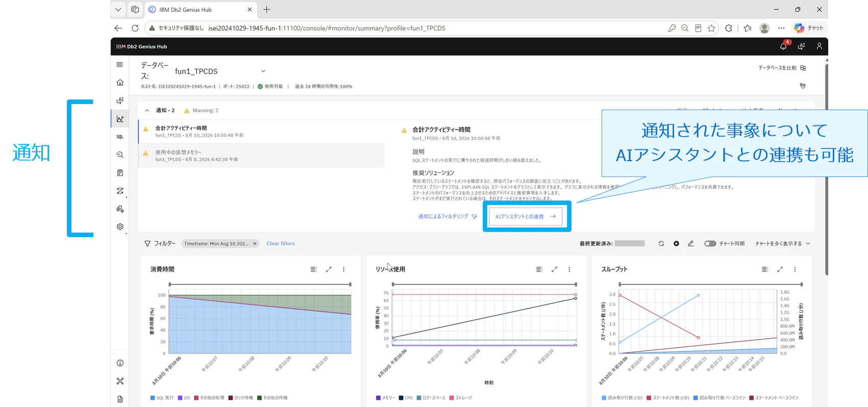Screen dimensions: 868x407
Task: Click データベースを比較 at top right
Action: (x=782, y=68)
